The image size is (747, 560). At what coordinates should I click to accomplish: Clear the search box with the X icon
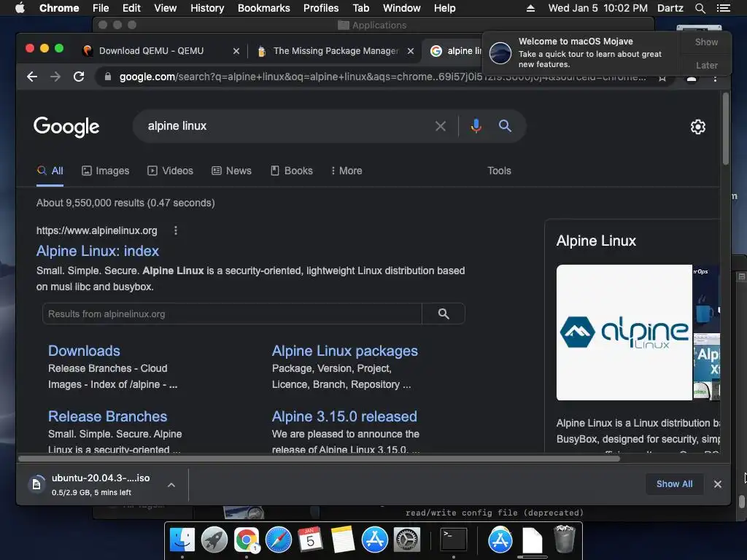[x=441, y=126]
